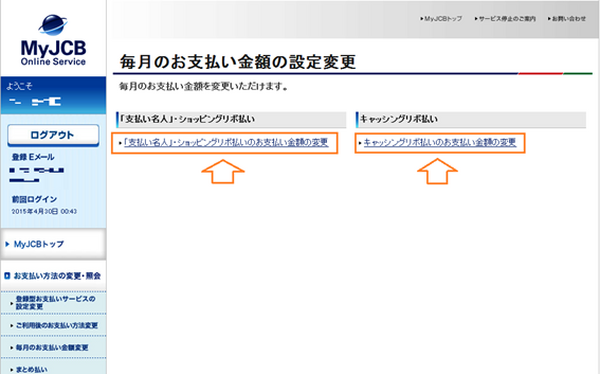Open the MyJCBトップ link in header

441,18
